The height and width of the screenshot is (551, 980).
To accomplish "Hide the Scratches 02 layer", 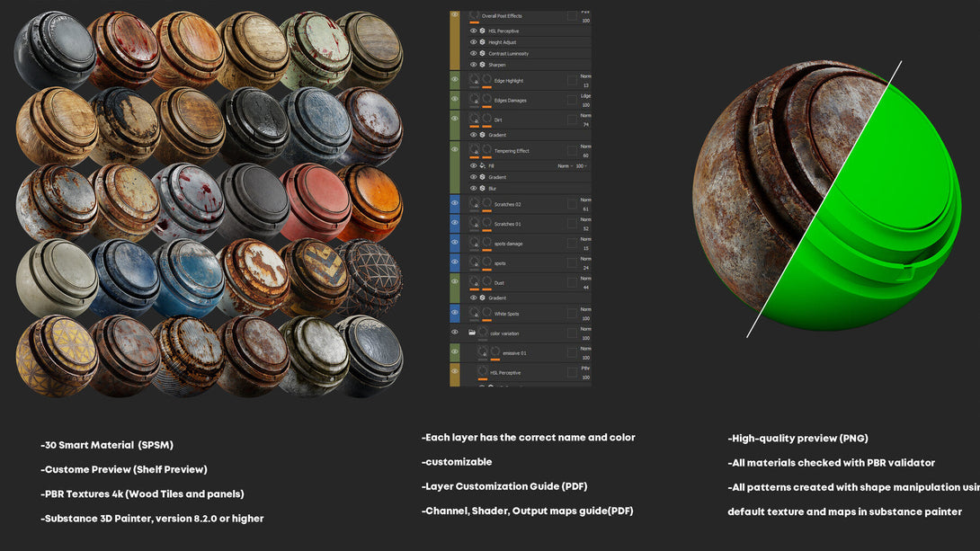I will (x=455, y=202).
